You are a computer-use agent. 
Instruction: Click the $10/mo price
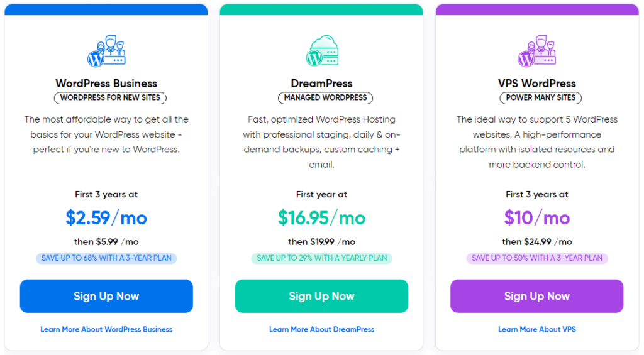tap(536, 218)
